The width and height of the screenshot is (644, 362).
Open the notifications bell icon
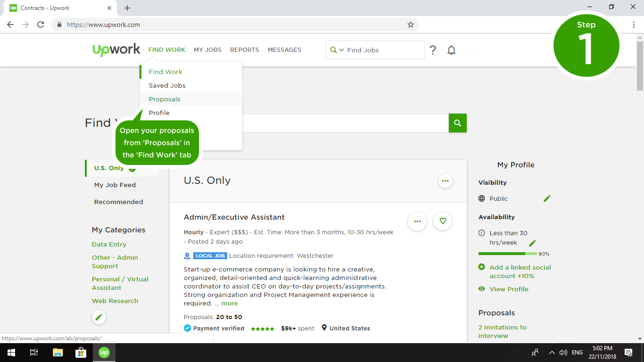451,50
